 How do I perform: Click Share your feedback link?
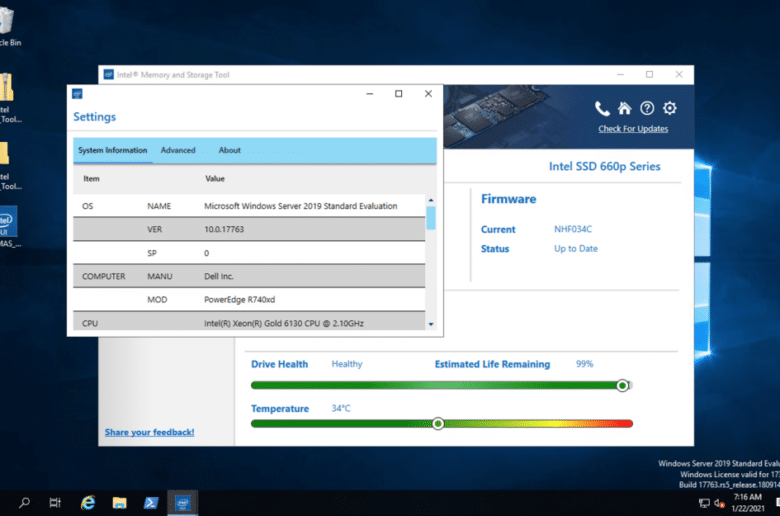[149, 432]
